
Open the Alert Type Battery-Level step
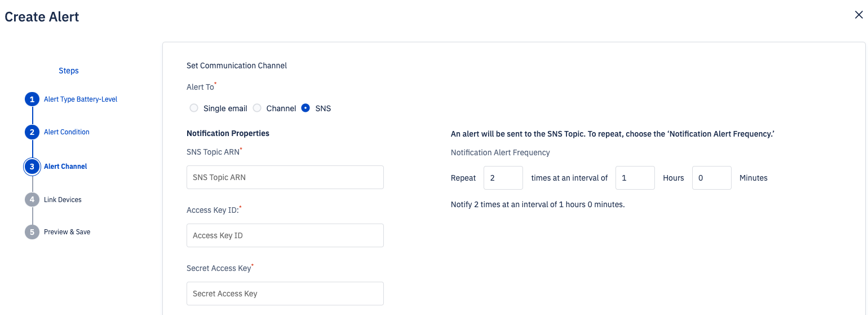(81, 99)
